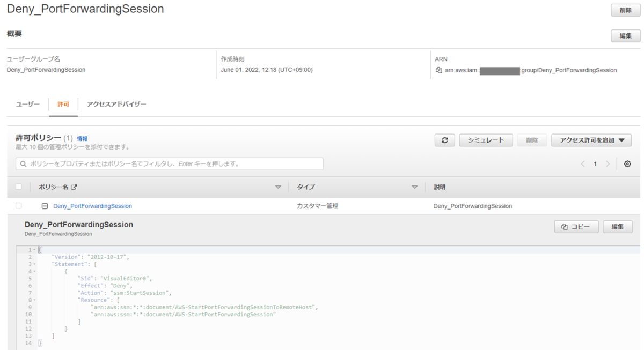Click external link icon beside ポリシー名 header
This screenshot has height=350, width=644.
[x=74, y=187]
